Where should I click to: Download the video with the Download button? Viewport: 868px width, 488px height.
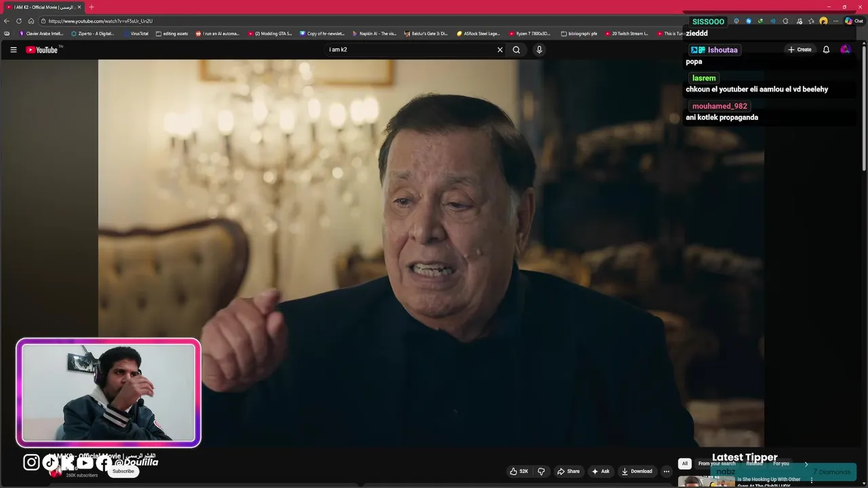click(x=637, y=471)
